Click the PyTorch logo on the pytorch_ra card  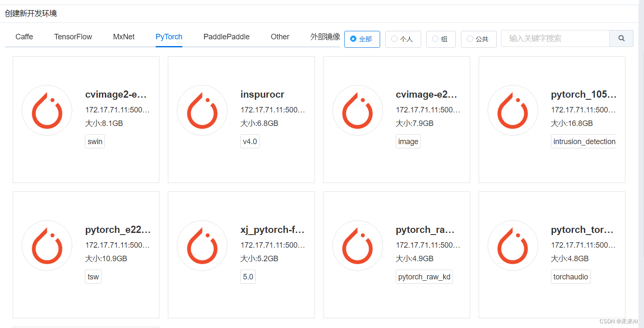(x=358, y=246)
